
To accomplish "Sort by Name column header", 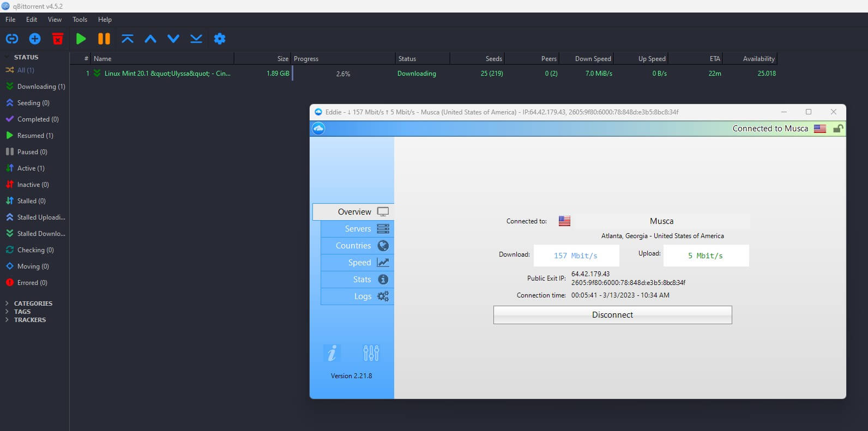I will pyautogui.click(x=162, y=58).
